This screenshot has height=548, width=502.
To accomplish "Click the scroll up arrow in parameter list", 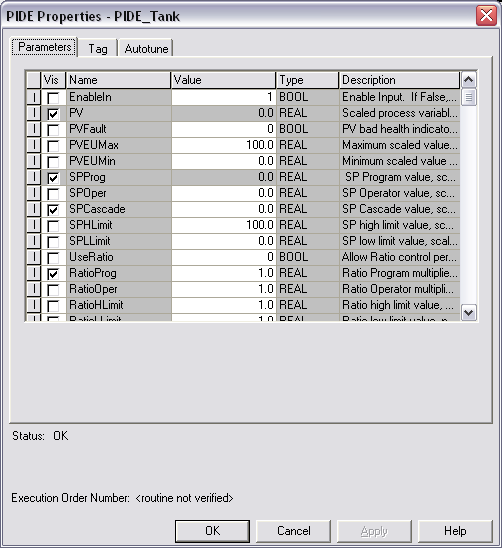I will 468,80.
